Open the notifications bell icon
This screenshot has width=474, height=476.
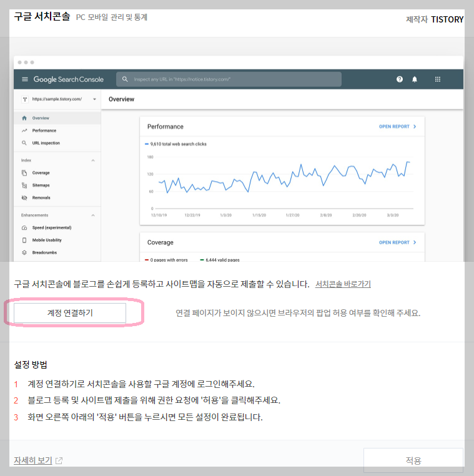(415, 79)
